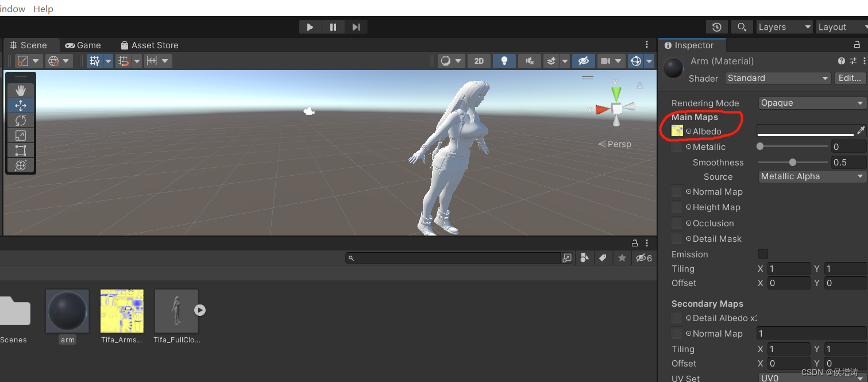Open the Rendering Mode Opaque dropdown
This screenshot has height=382, width=868.
pos(812,103)
